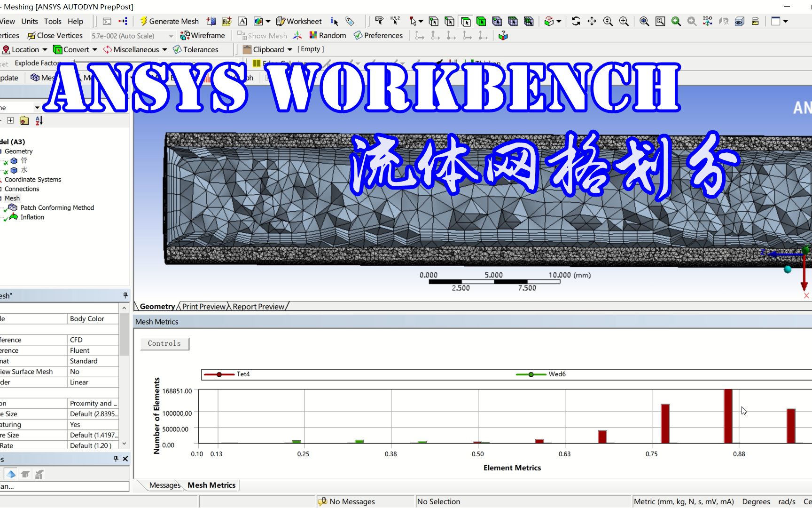Open the Miscellaneous dropdown
Image resolution: width=812 pixels, height=508 pixels.
click(x=135, y=49)
